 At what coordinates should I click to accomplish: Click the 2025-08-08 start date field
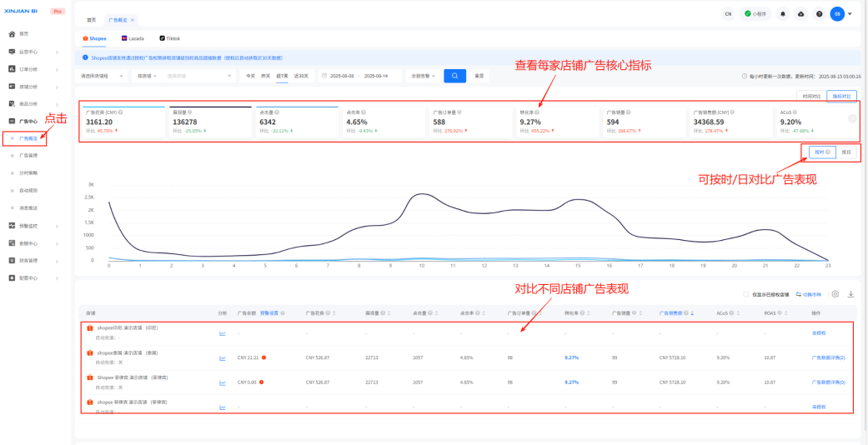pyautogui.click(x=342, y=76)
